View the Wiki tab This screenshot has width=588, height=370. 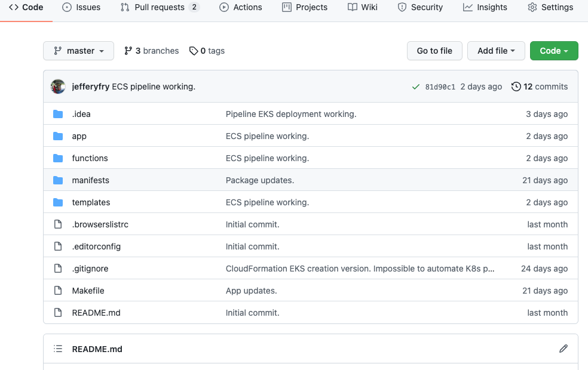(362, 8)
